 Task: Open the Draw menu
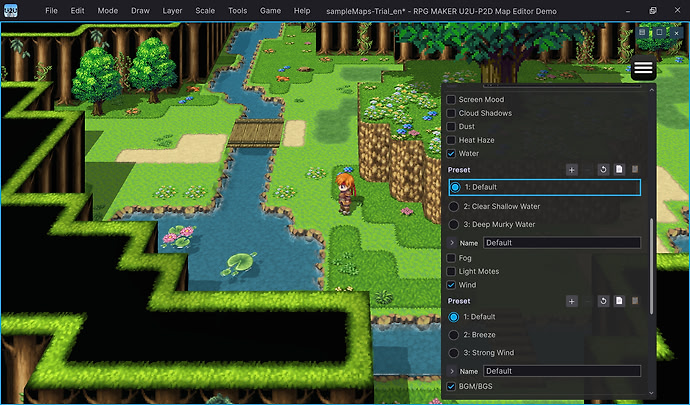140,11
